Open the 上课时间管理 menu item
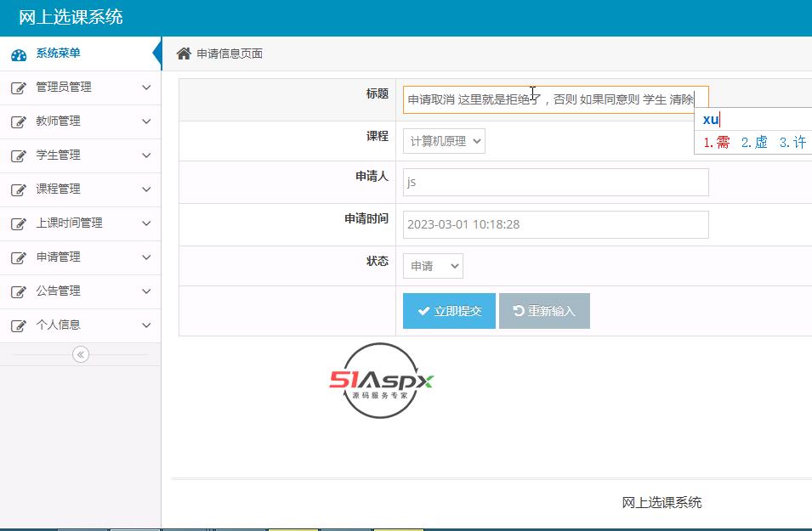Image resolution: width=812 pixels, height=531 pixels. pyautogui.click(x=80, y=223)
